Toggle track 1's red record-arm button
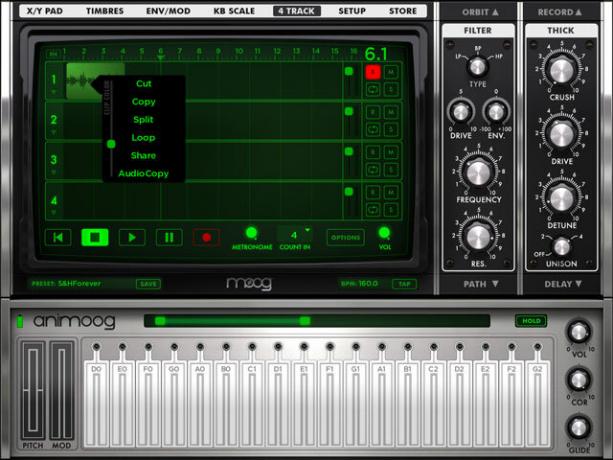 [x=373, y=72]
